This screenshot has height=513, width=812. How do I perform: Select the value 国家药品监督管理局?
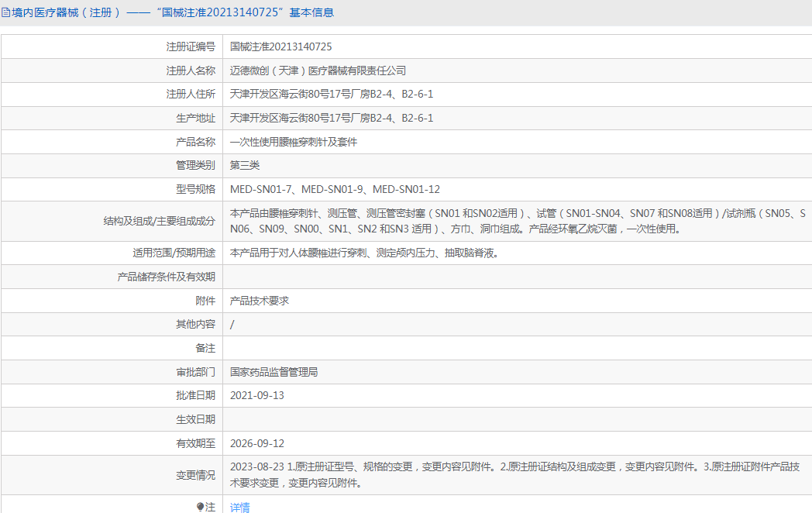pos(274,372)
